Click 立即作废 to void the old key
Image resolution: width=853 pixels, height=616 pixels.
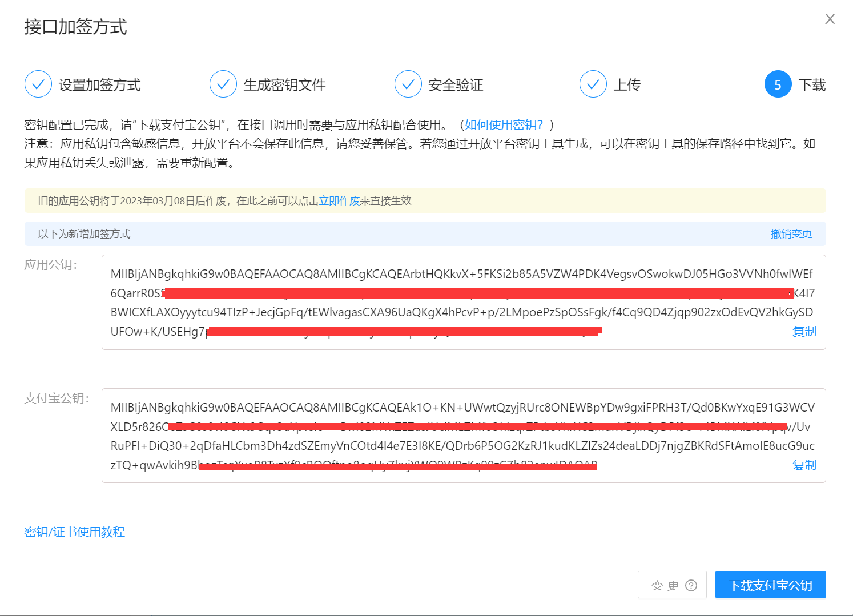[339, 201]
